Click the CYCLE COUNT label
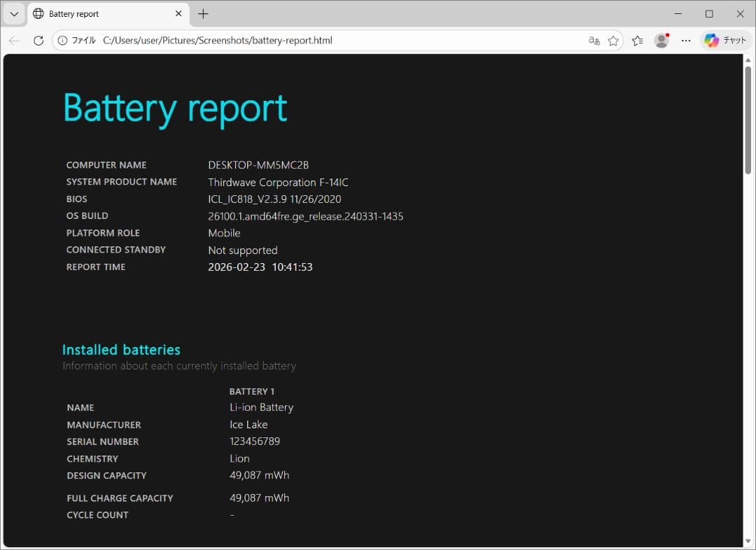This screenshot has height=550, width=756. 97,515
